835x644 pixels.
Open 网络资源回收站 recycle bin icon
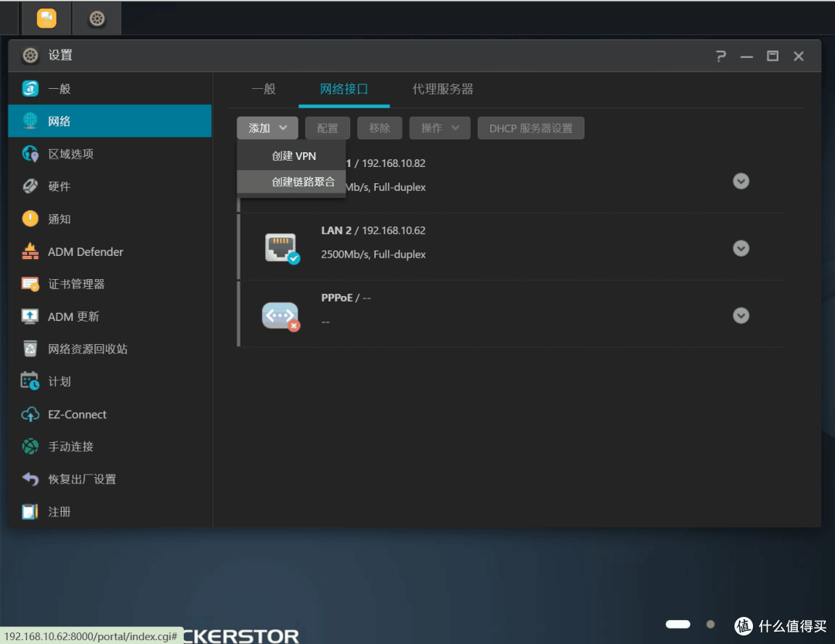pyautogui.click(x=30, y=349)
